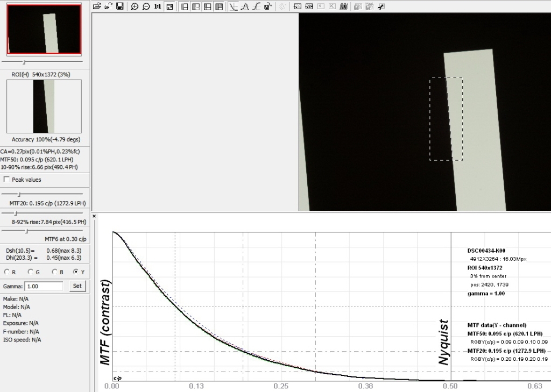Select the S-shaped edge profile curve icon
The height and width of the screenshot is (392, 551).
pyautogui.click(x=256, y=6)
